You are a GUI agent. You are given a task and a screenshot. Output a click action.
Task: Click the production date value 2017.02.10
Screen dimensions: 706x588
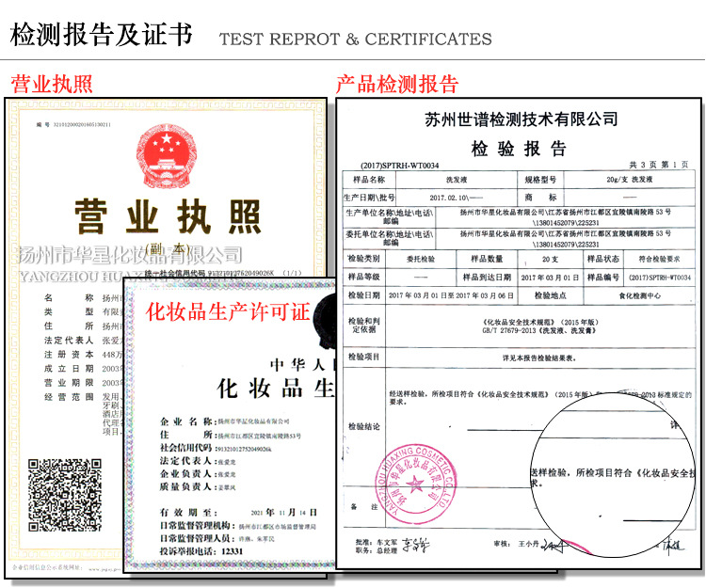tap(457, 198)
